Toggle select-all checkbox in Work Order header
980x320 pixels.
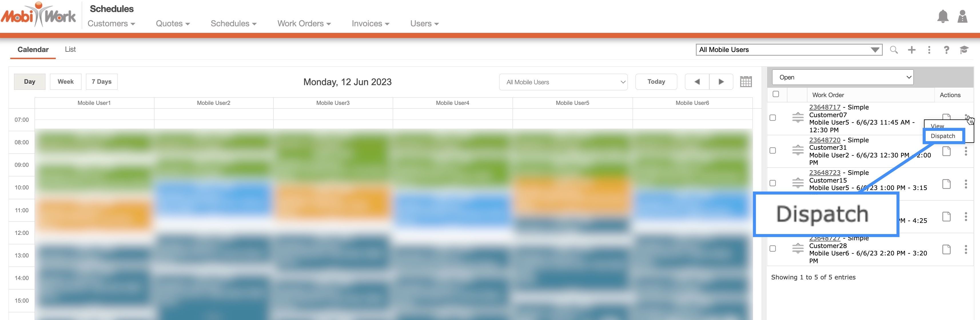[x=776, y=94]
